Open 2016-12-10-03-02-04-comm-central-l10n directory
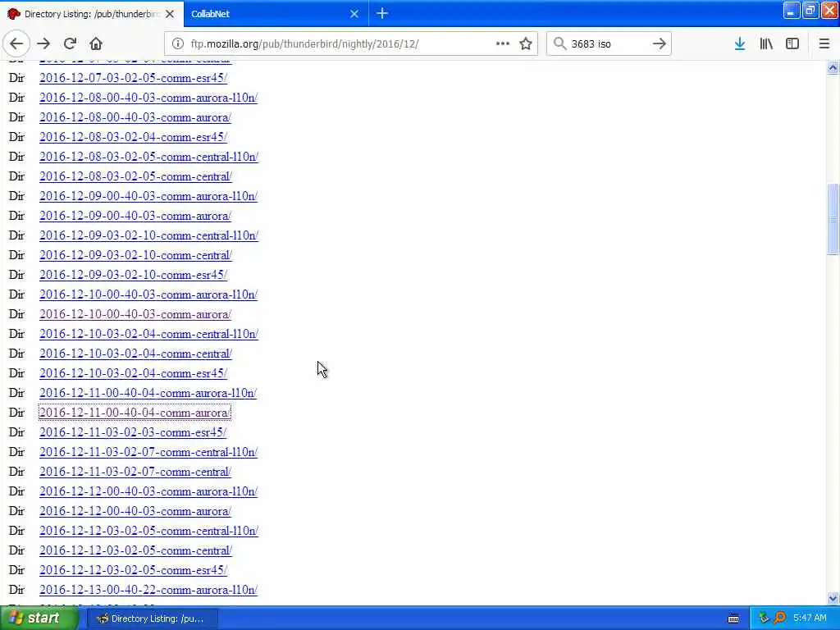Viewport: 840px width, 630px height. (149, 335)
